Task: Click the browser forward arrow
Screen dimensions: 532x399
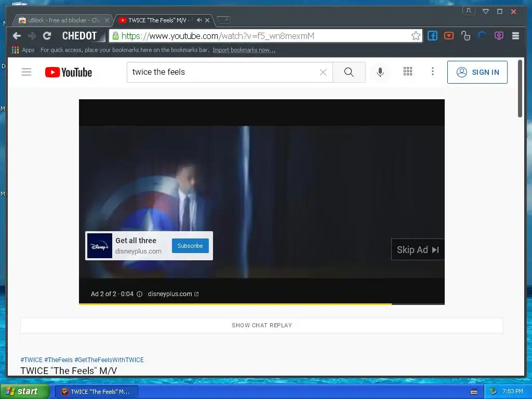Action: 32,36
